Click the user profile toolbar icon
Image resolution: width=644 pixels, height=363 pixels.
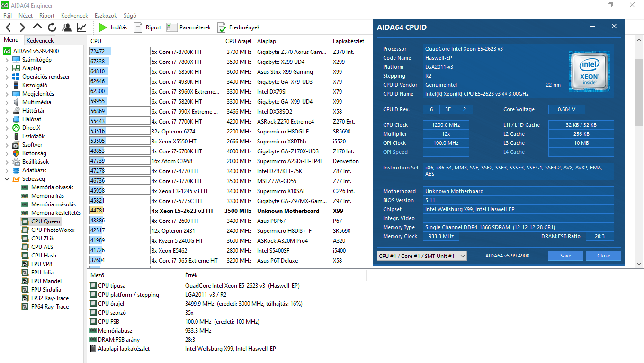tap(67, 27)
